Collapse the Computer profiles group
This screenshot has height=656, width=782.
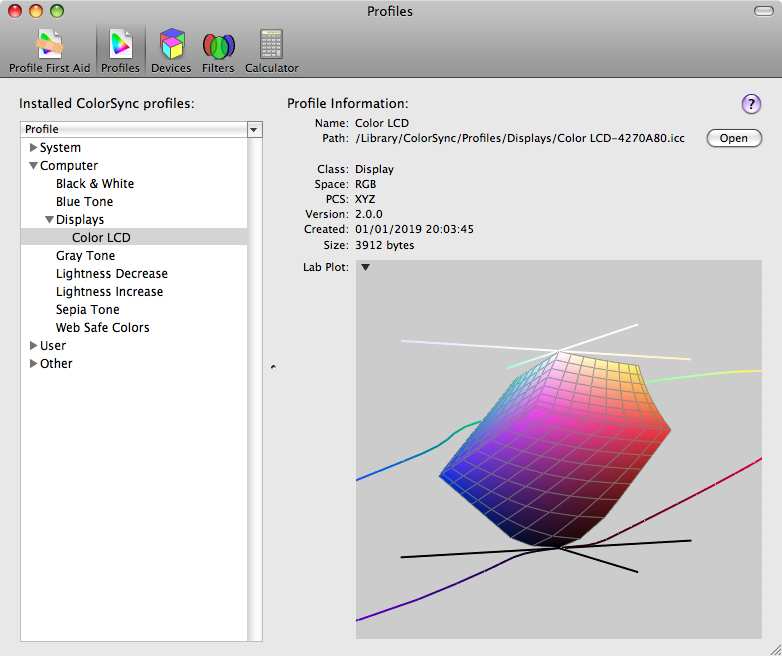click(x=33, y=166)
